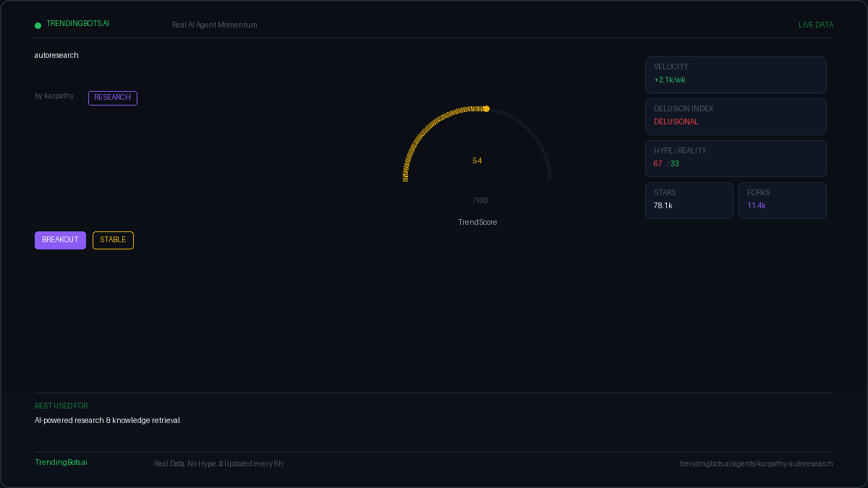Select the autoresearch agent title
This screenshot has width=868, height=488.
pyautogui.click(x=56, y=56)
